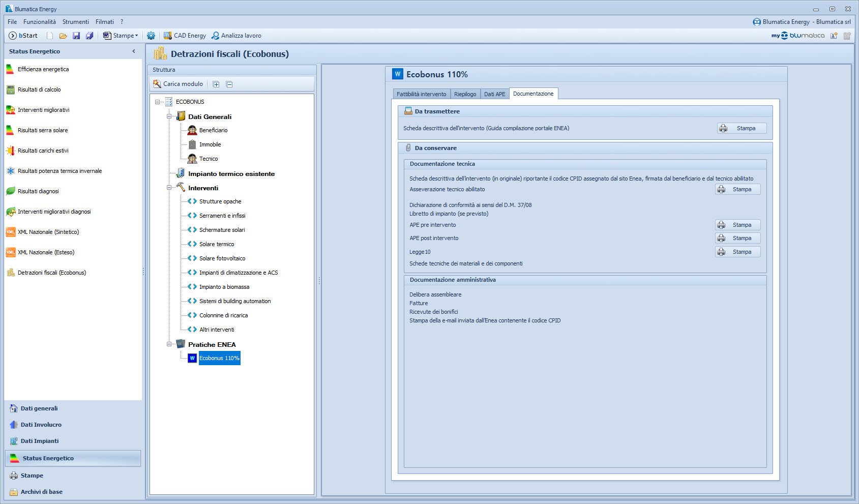Image resolution: width=859 pixels, height=504 pixels.
Task: Save project with the floppy disk icon
Action: [x=76, y=36]
